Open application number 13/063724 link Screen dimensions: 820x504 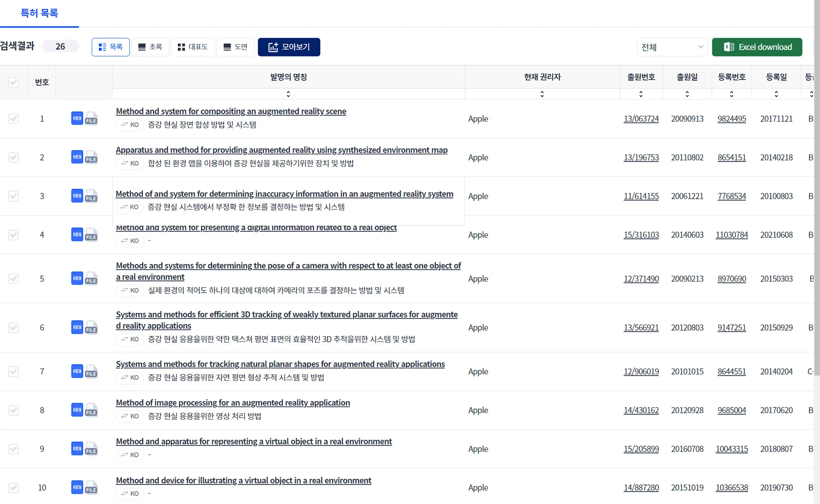[641, 119]
